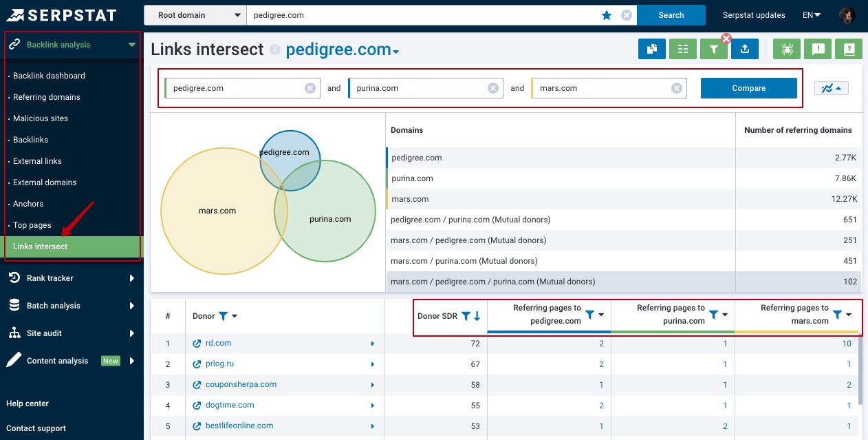Click the Donor column filter icon

pos(223,316)
